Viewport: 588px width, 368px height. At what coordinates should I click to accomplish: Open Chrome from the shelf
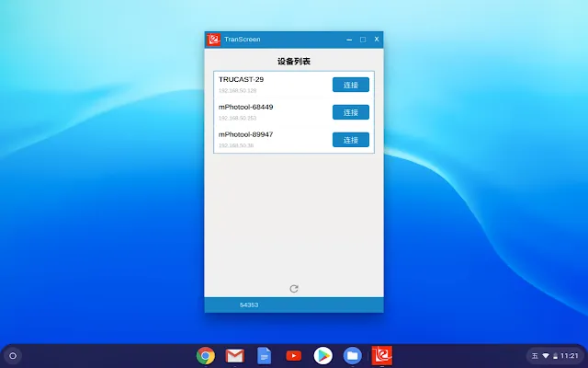(206, 356)
